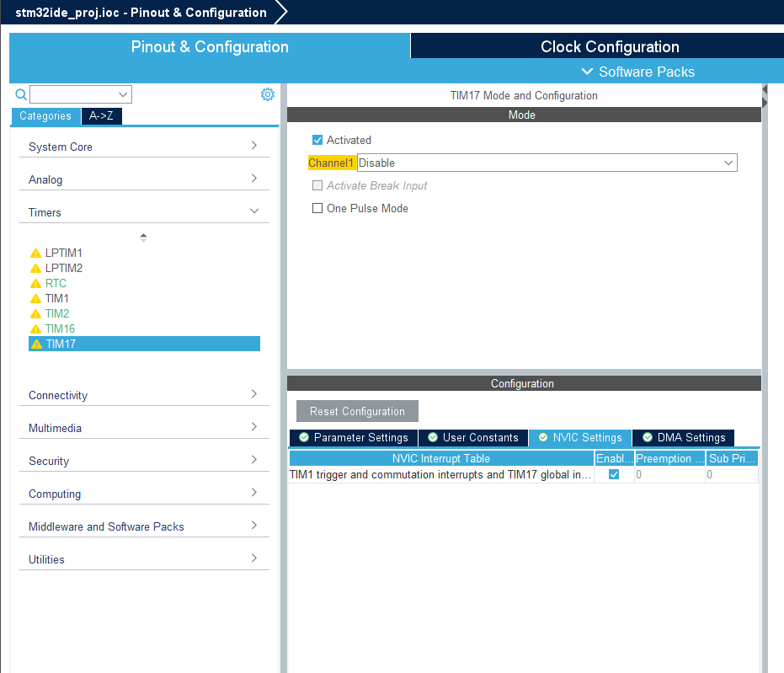Uncheck the Activated checkbox
This screenshot has width=784, height=673.
coord(317,140)
